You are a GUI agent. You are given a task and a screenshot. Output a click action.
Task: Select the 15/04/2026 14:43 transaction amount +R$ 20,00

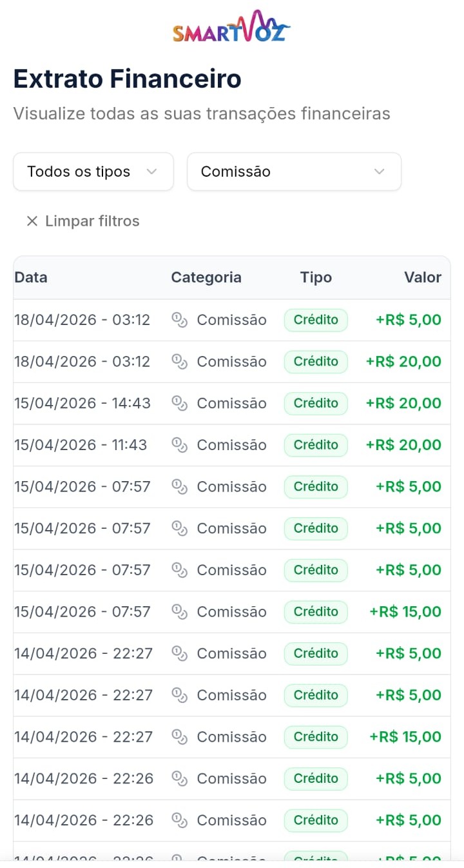403,404
